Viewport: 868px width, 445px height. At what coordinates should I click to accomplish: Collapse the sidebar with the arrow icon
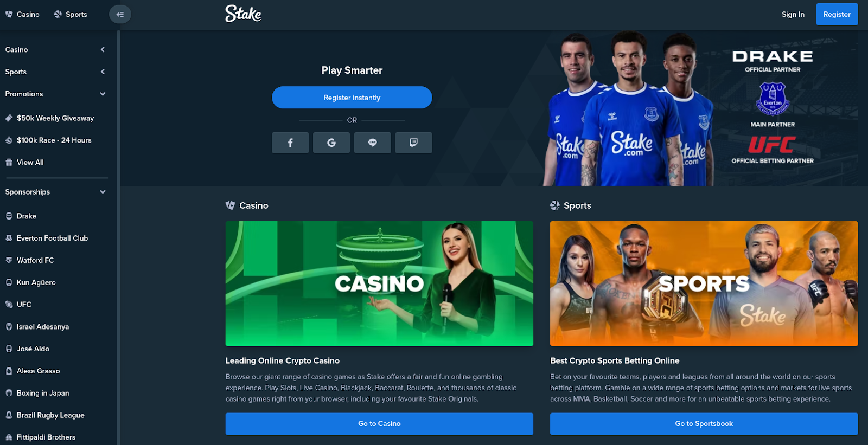pyautogui.click(x=120, y=14)
